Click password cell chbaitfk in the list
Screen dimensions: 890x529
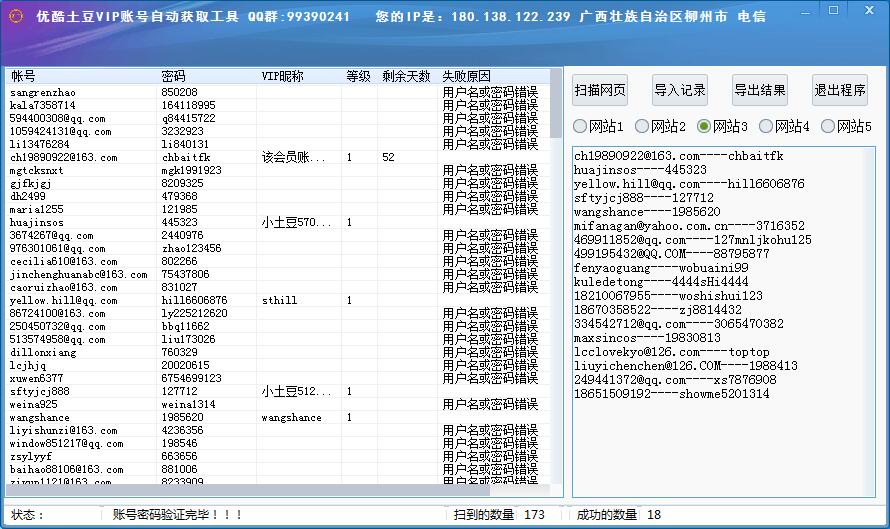click(186, 157)
